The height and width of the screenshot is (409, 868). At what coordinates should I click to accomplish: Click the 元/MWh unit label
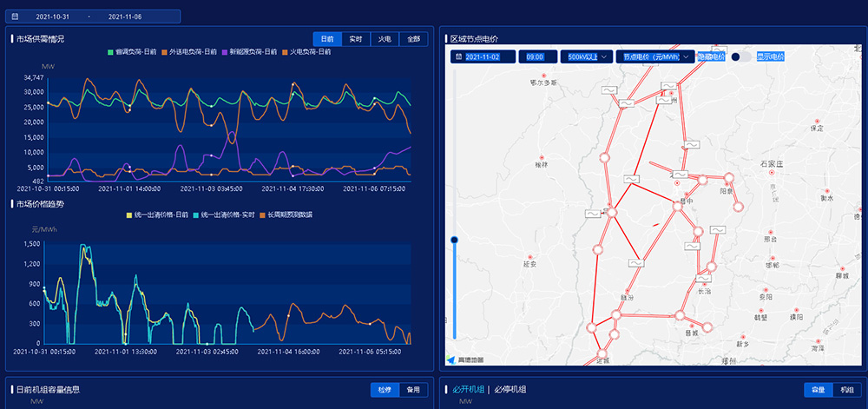click(x=45, y=229)
